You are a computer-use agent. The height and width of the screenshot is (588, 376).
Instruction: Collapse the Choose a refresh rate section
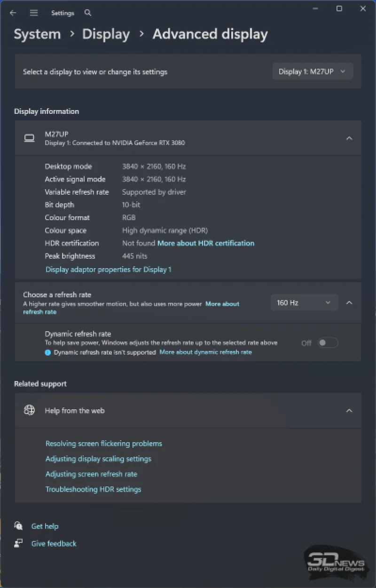click(349, 302)
